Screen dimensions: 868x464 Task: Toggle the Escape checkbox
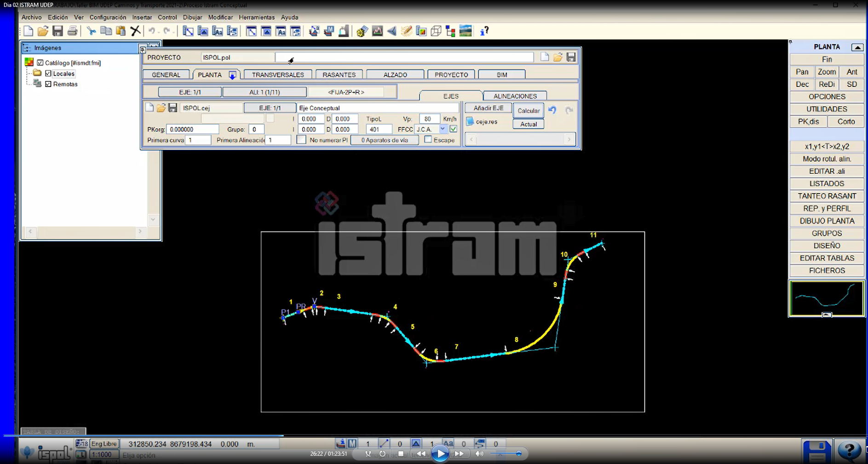428,140
